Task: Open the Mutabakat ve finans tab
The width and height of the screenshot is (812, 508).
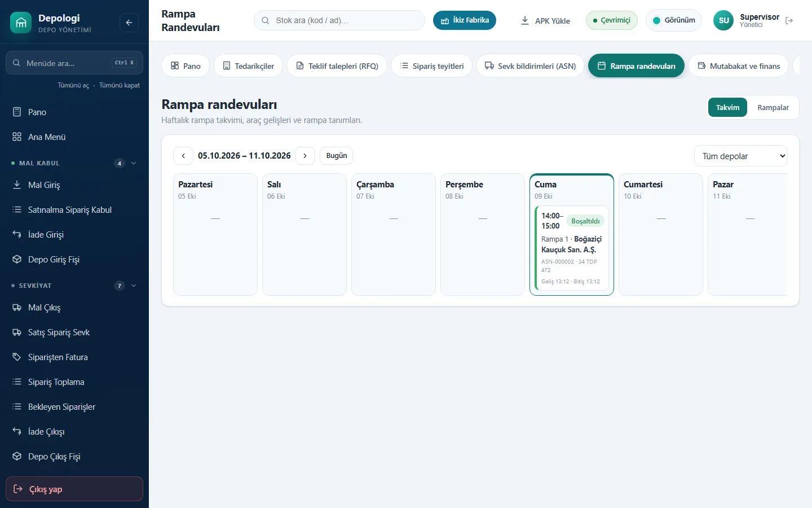Action: 739,66
